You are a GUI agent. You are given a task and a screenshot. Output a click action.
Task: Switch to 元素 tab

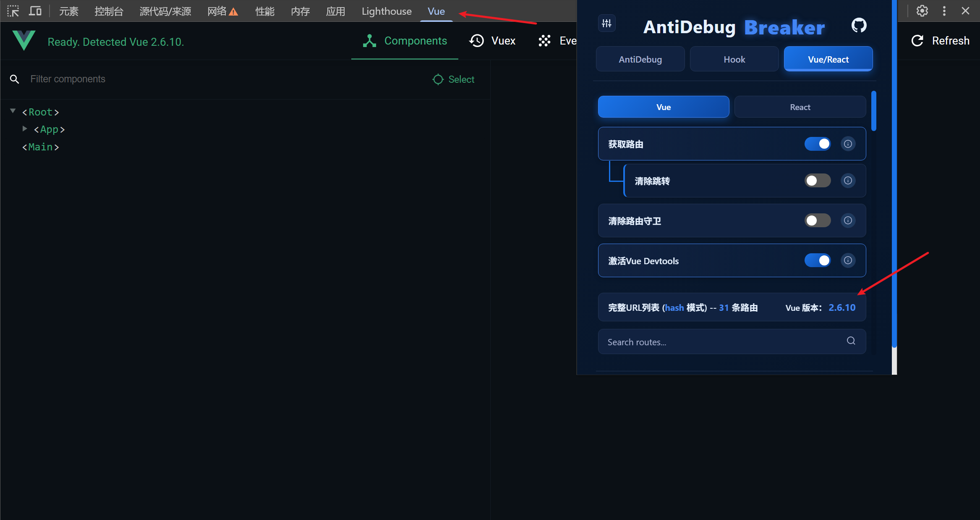(x=69, y=11)
